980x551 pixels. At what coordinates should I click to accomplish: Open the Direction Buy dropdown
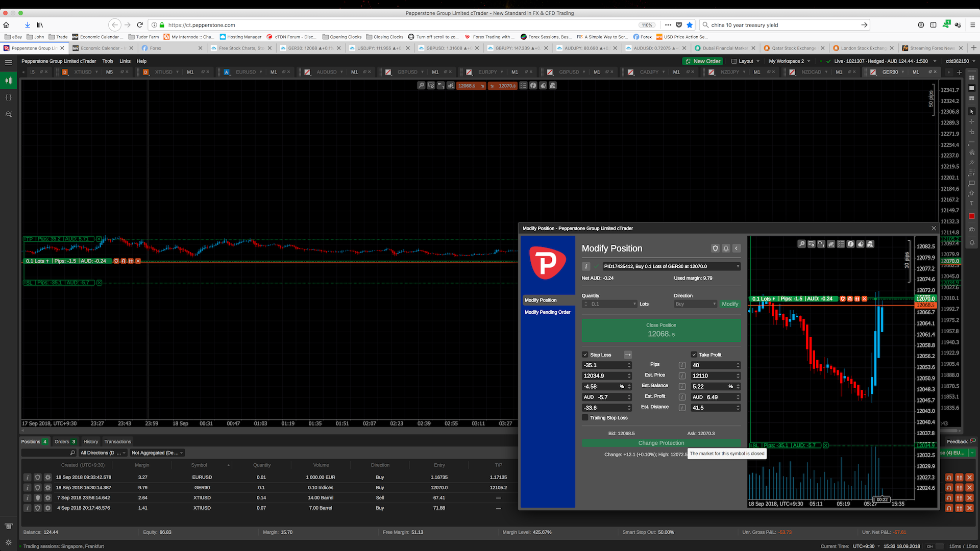tap(696, 304)
